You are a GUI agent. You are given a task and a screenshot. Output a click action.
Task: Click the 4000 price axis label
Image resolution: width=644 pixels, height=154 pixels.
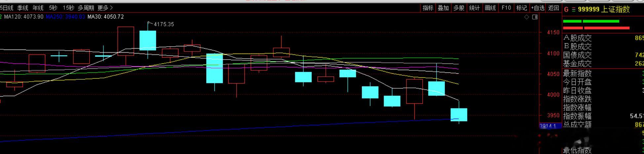(553, 95)
